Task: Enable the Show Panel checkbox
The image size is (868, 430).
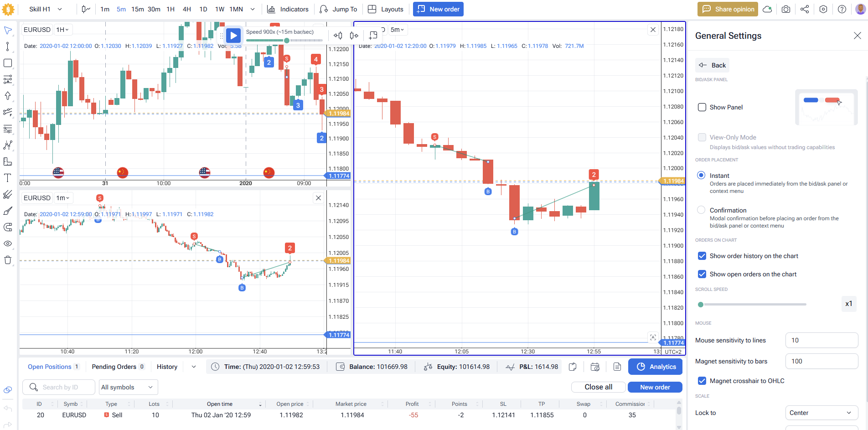Action: pyautogui.click(x=702, y=107)
